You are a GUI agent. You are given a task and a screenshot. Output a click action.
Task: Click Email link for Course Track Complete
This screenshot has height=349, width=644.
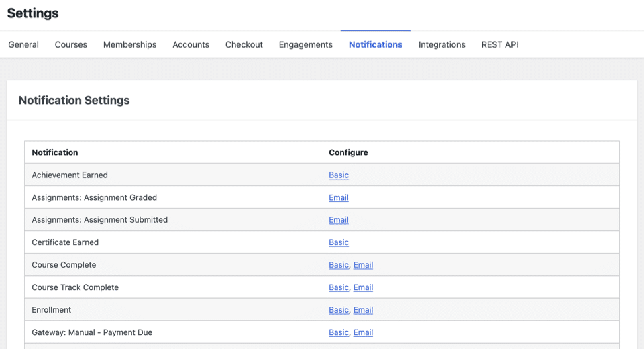(x=363, y=287)
